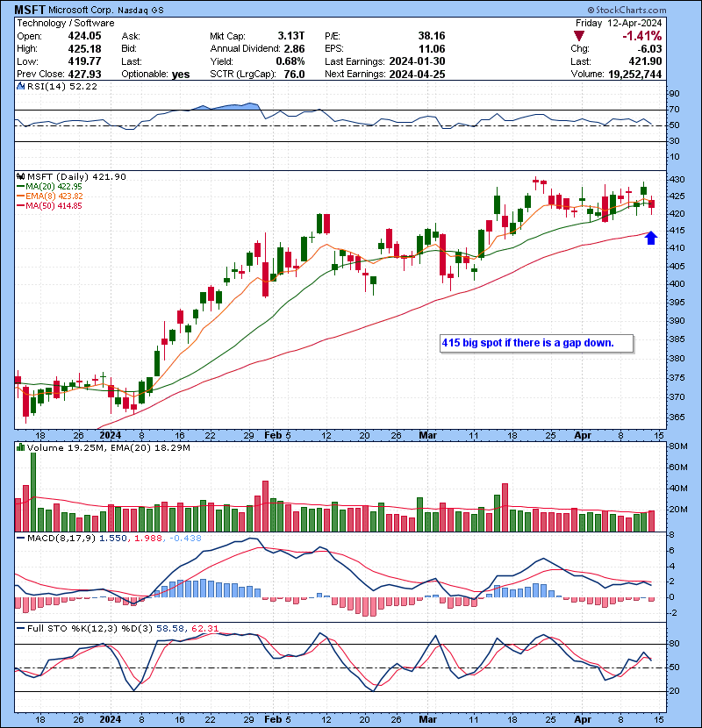Click the orange EMA(8) legend line marker
This screenshot has width=702, height=728.
coord(20,196)
